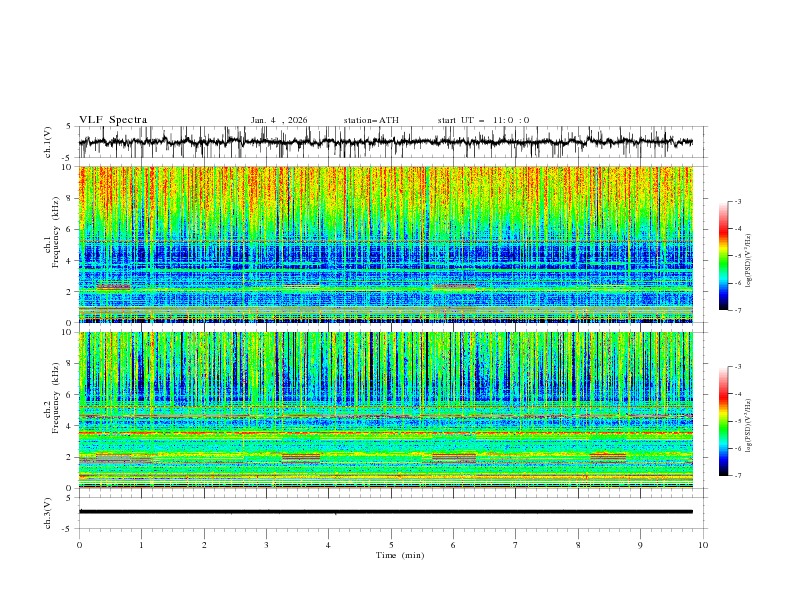The width and height of the screenshot is (792, 612).
Task: Click the "2" kHz tick on ch.2 axis
Action: pyautogui.click(x=70, y=457)
